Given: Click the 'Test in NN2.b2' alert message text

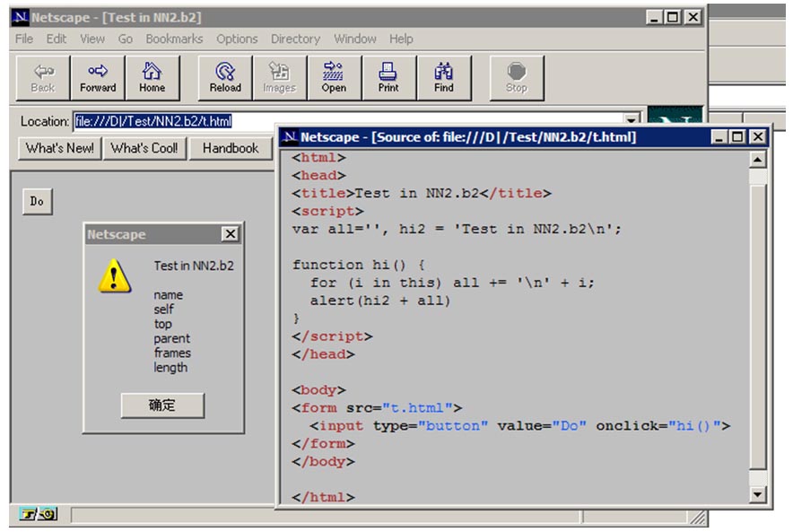Looking at the screenshot, I should coord(194,266).
